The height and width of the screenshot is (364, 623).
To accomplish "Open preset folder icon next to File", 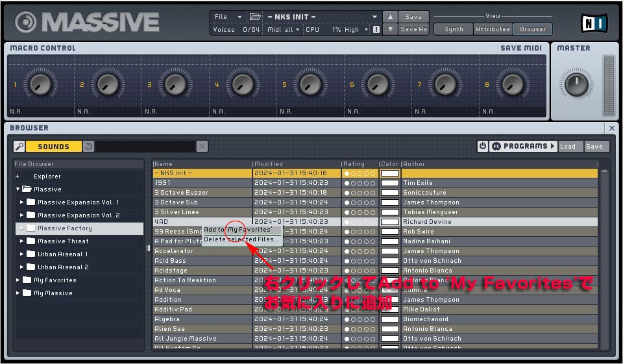I will 254,17.
